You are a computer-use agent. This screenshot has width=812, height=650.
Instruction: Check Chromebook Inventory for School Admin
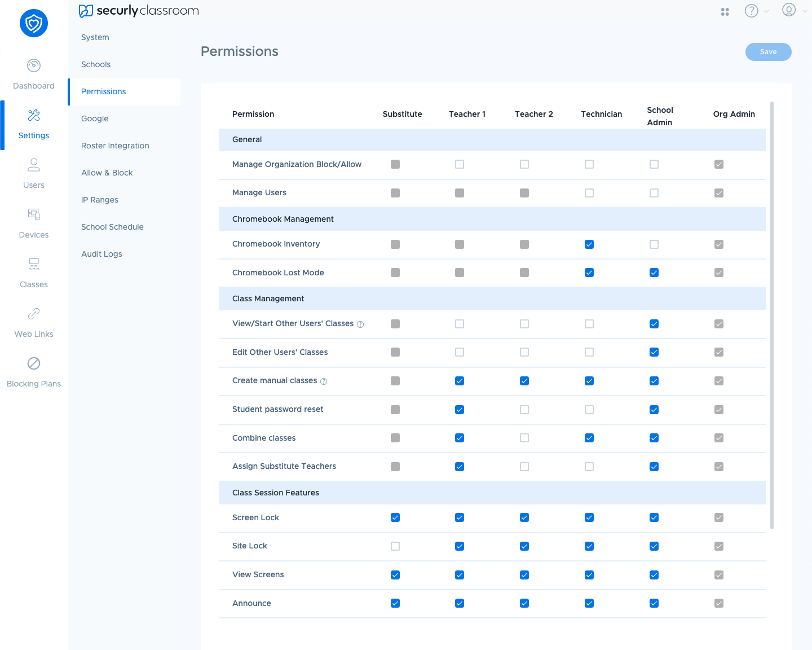pyautogui.click(x=654, y=244)
